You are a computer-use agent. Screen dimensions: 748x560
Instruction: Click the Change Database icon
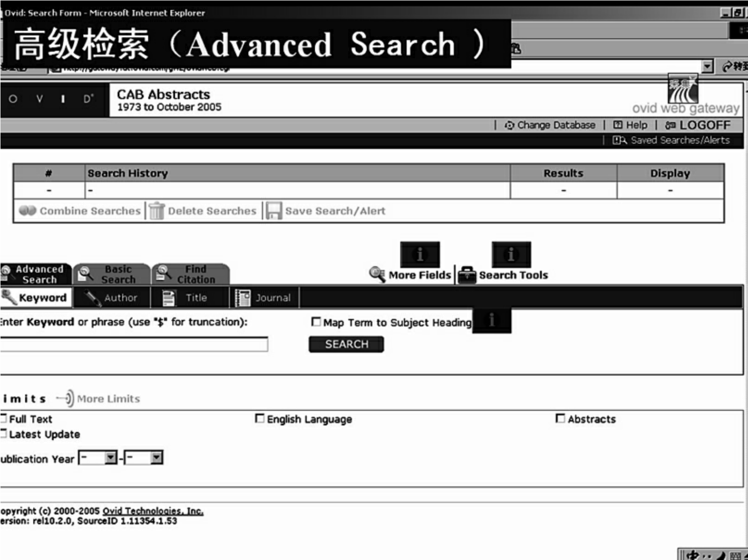click(x=509, y=126)
